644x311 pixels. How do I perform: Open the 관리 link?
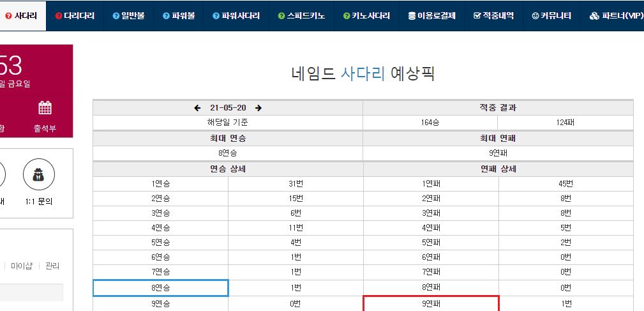point(52,266)
